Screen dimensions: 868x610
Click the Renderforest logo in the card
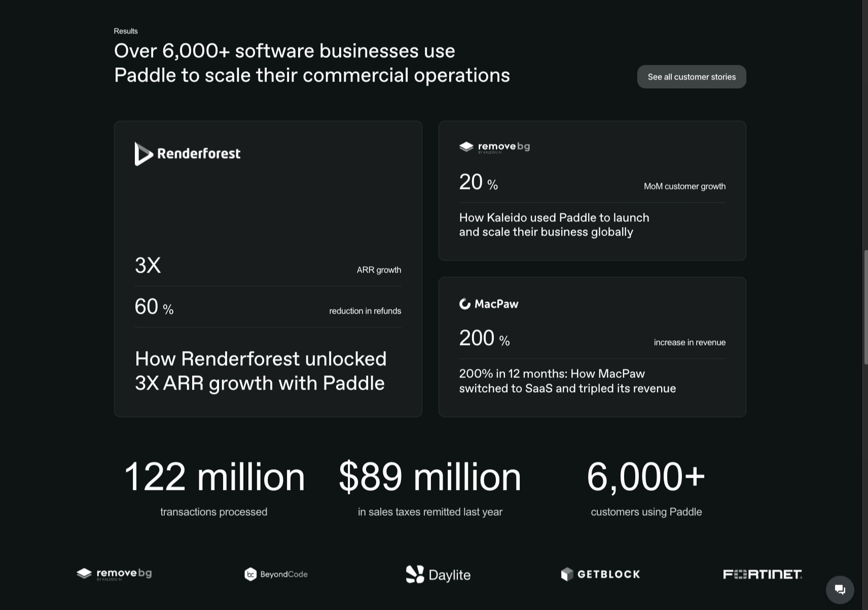(x=188, y=154)
